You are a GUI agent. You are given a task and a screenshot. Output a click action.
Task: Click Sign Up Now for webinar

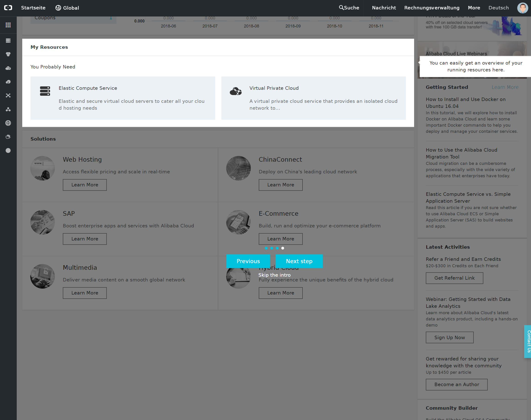tap(450, 338)
